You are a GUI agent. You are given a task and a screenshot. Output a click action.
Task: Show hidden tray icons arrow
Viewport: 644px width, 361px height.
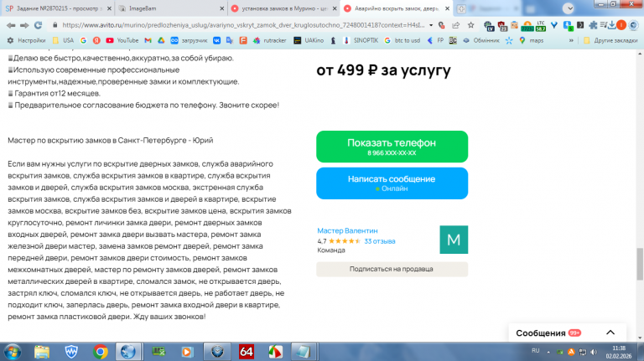tap(548, 352)
